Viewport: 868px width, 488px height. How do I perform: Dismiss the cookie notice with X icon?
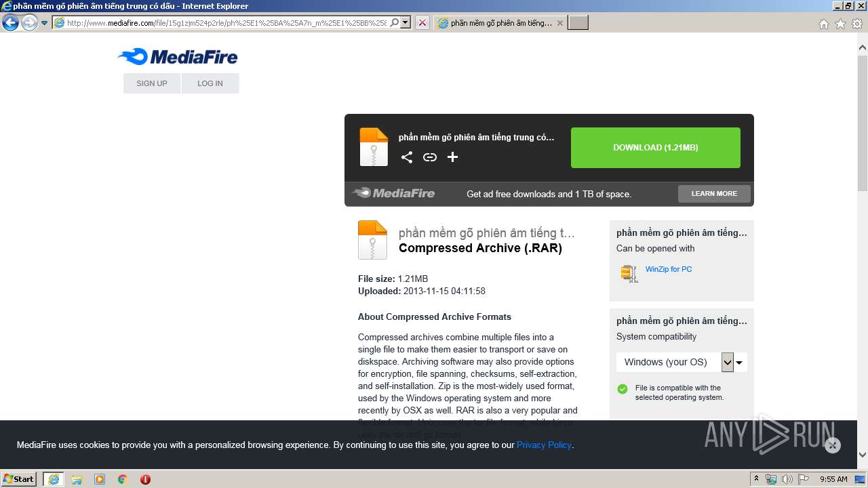coord(833,445)
